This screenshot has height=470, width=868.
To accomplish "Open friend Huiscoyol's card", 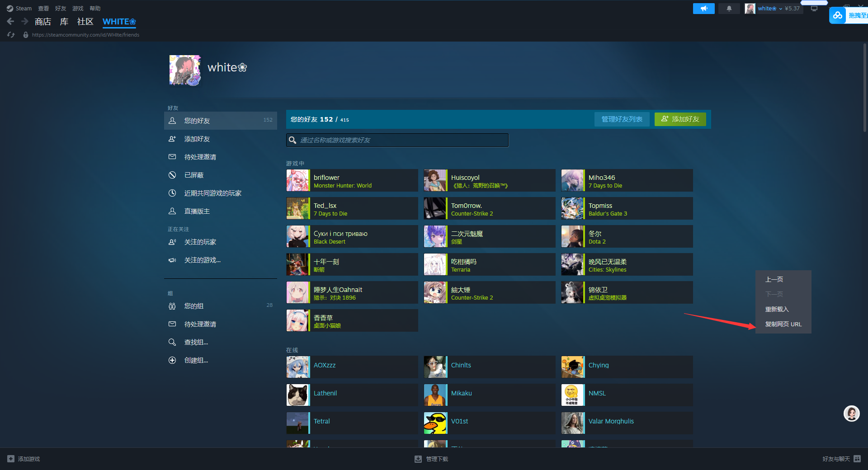I will pos(490,180).
